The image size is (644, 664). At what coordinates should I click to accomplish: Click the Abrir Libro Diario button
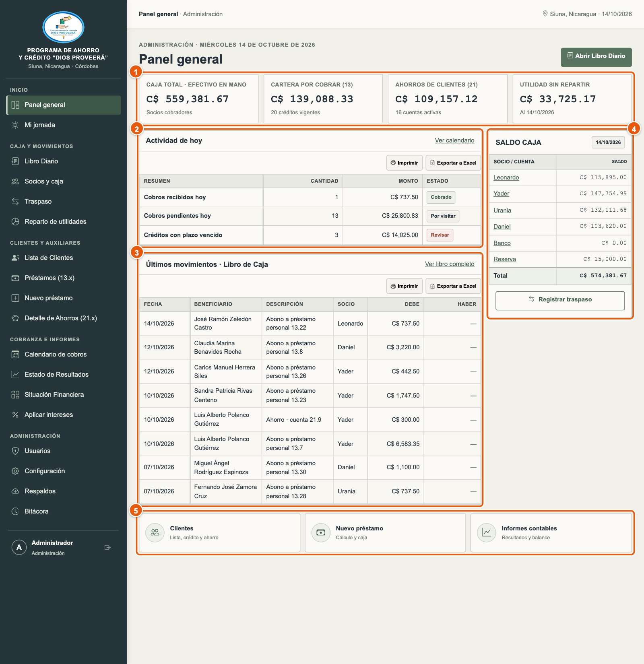pos(596,57)
